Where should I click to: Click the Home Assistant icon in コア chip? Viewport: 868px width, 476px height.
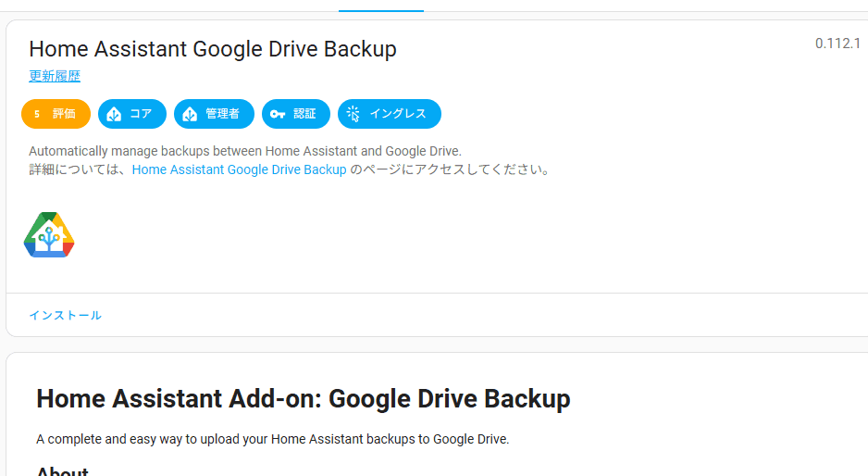pyautogui.click(x=114, y=114)
